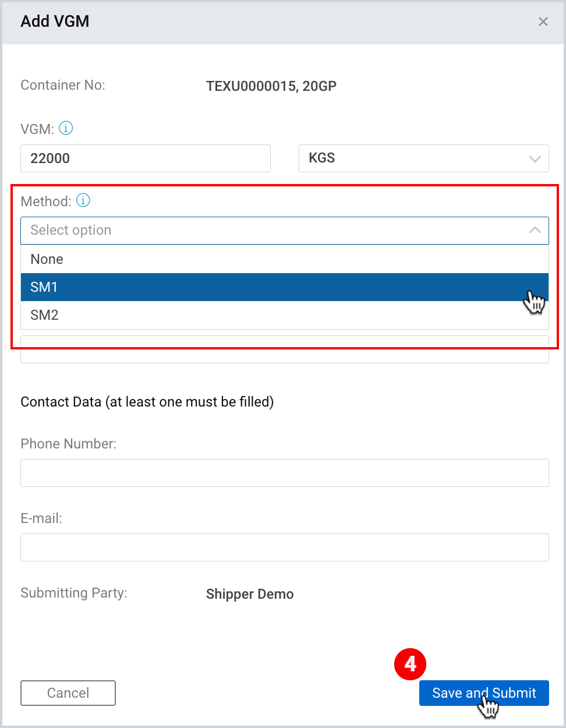Collapse Method list using the up chevron
This screenshot has width=566, height=728.
click(535, 230)
